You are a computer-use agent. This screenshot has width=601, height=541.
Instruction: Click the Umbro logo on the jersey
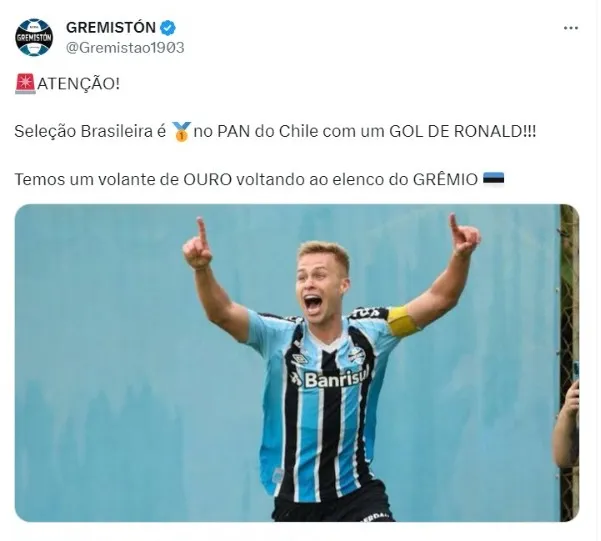pos(300,359)
